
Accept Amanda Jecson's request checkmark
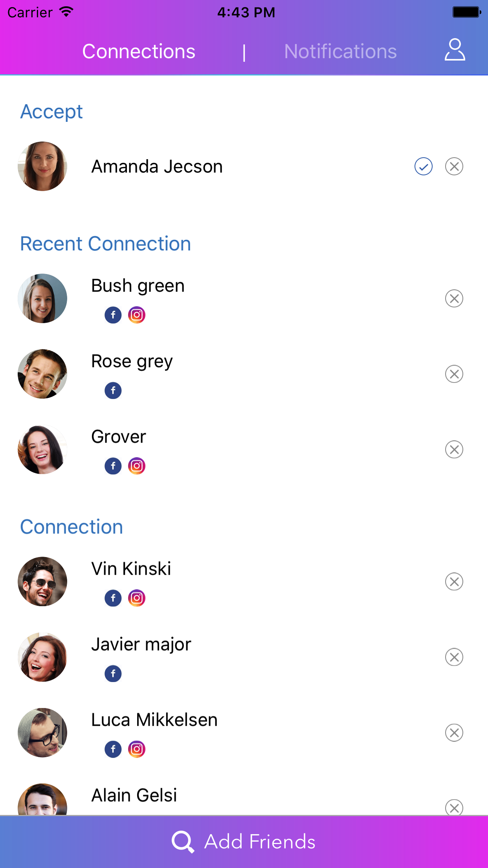click(x=423, y=166)
